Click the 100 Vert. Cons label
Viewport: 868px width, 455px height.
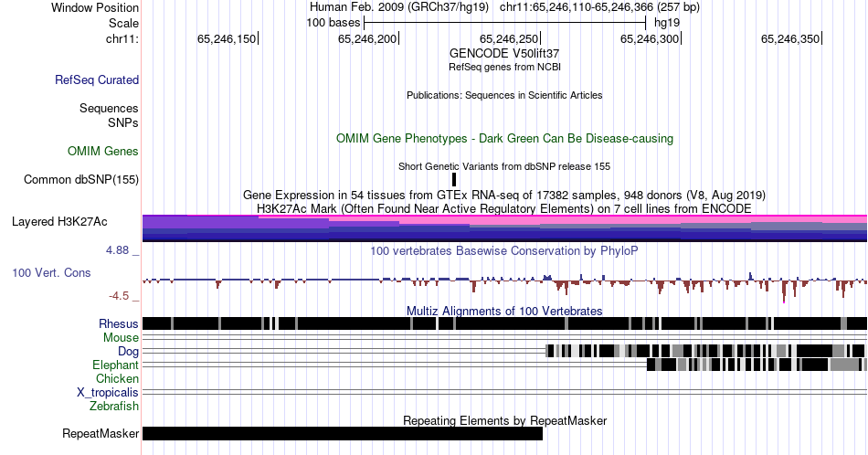(51, 272)
